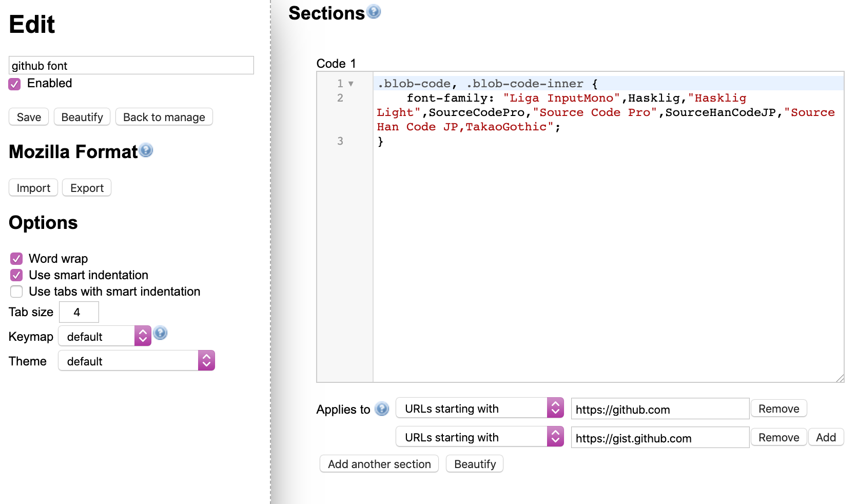Open URLs starting with dropdown for github.com

[x=480, y=409]
